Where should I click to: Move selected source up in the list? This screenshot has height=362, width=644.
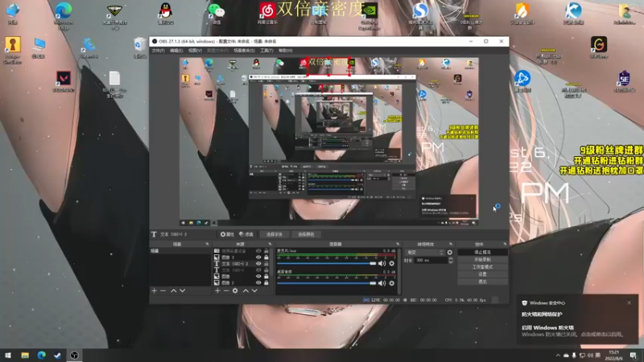[x=246, y=290]
